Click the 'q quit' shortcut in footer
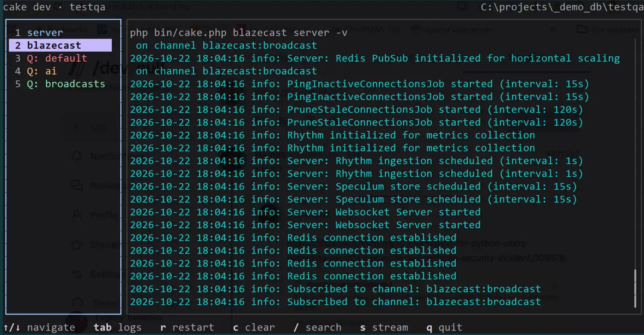Image resolution: width=644 pixels, height=335 pixels. pos(444,327)
